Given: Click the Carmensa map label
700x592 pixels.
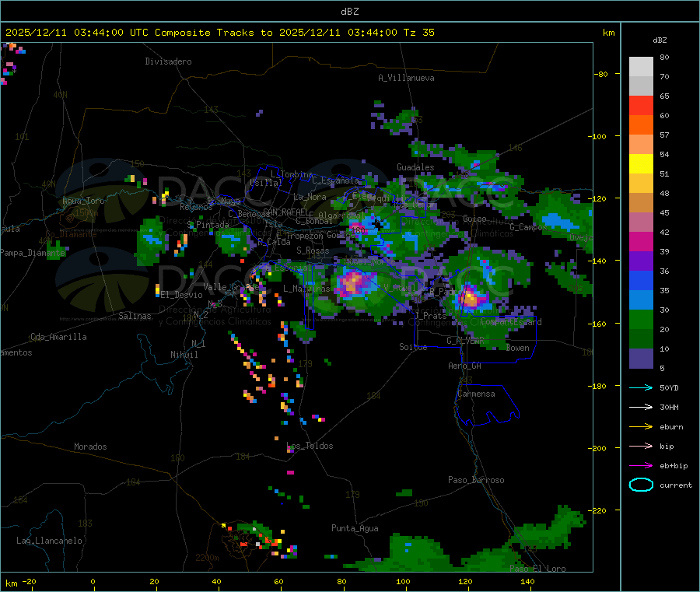Looking at the screenshot, I should pyautogui.click(x=476, y=394).
